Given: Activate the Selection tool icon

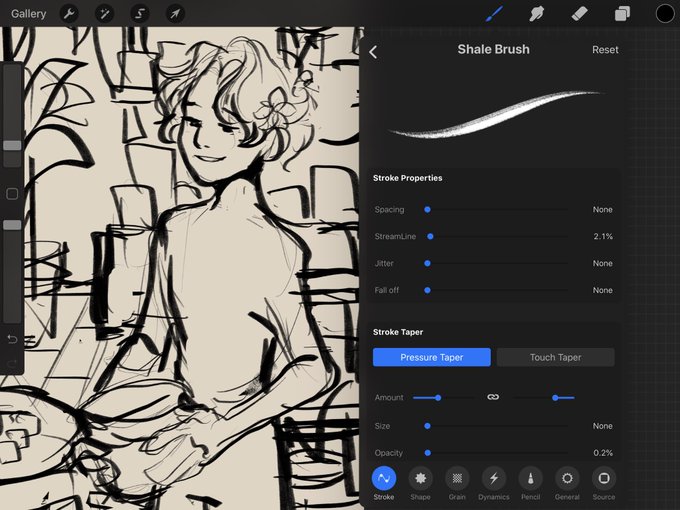Looking at the screenshot, I should point(140,14).
